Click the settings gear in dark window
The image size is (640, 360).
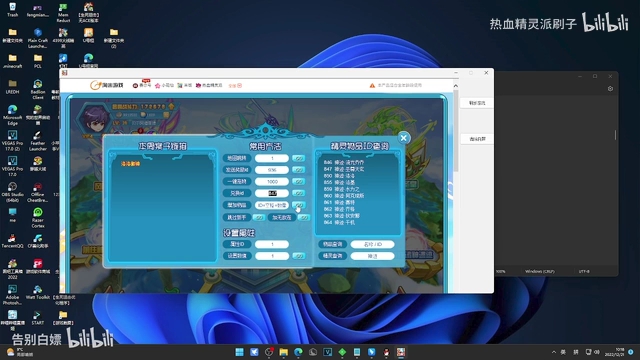coord(610,89)
